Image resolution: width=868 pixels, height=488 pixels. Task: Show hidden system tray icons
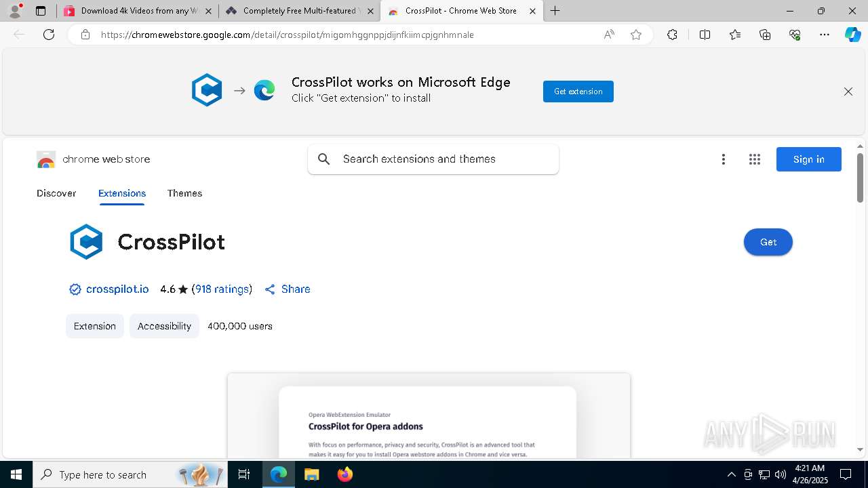(x=731, y=474)
